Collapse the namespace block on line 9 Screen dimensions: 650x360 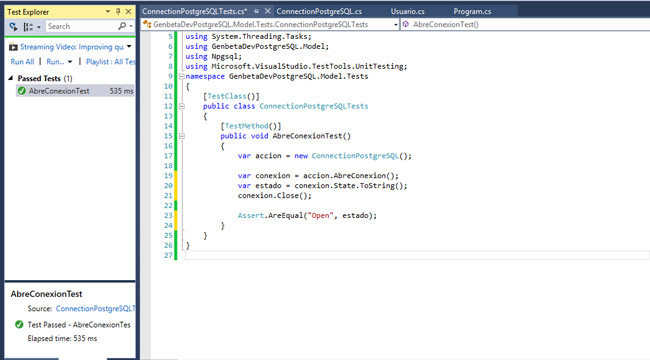(182, 76)
